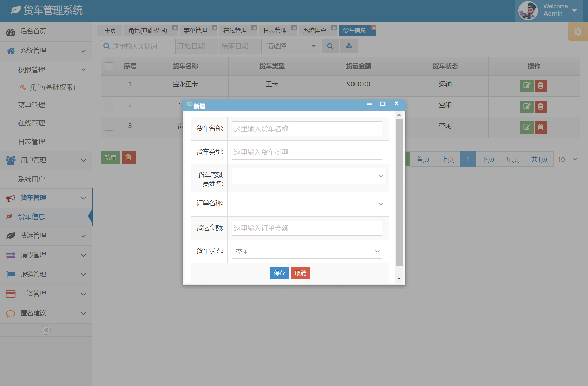Expand the 订单名称 dropdown in dialog

point(308,204)
